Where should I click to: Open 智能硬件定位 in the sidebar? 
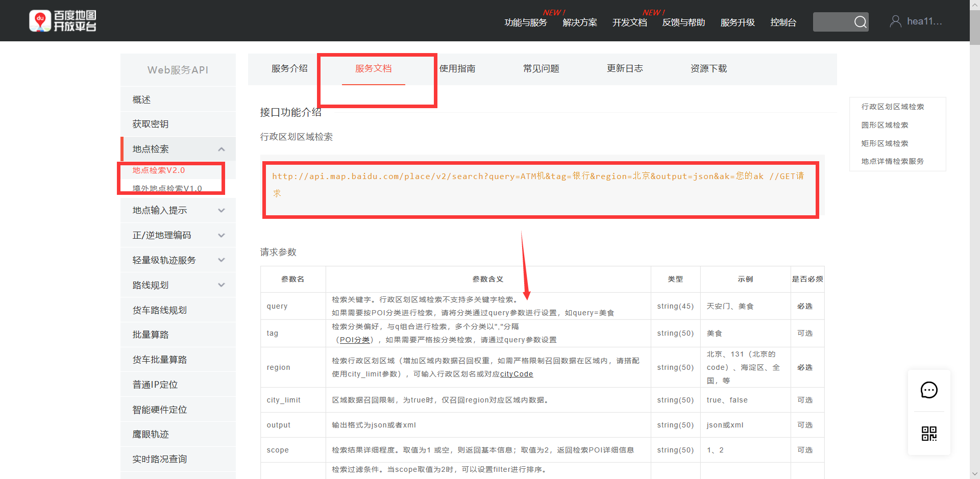coord(178,410)
